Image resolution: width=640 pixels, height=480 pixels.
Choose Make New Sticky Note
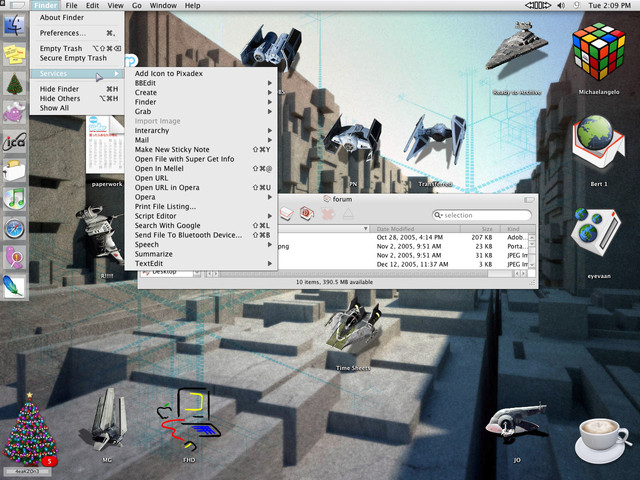pyautogui.click(x=202, y=149)
